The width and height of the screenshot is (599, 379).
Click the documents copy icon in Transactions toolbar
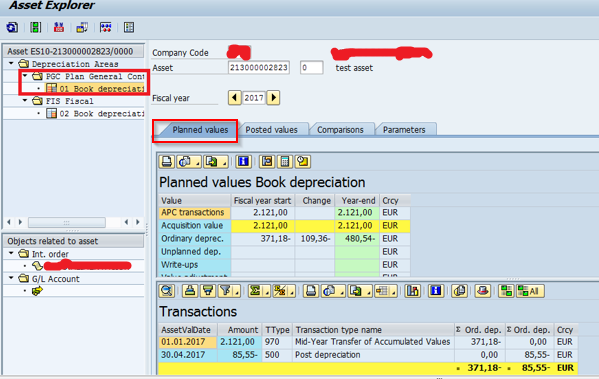pyautogui.click(x=460, y=291)
